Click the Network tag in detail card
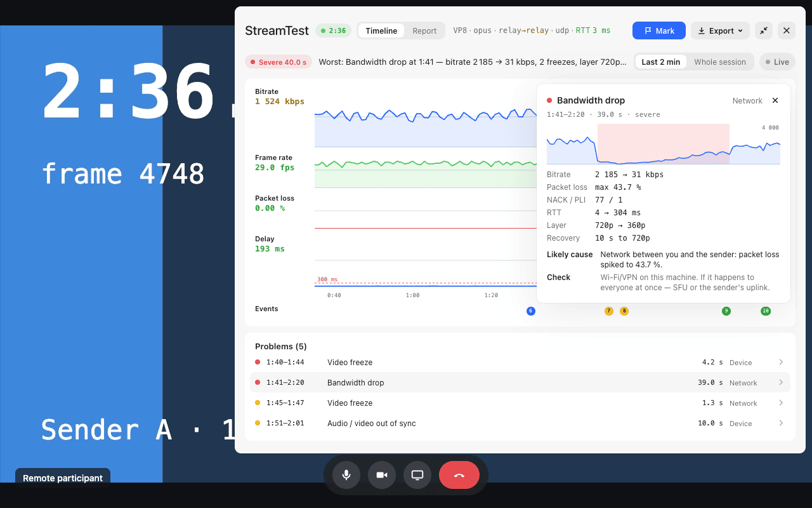Image resolution: width=812 pixels, height=508 pixels. [x=747, y=100]
